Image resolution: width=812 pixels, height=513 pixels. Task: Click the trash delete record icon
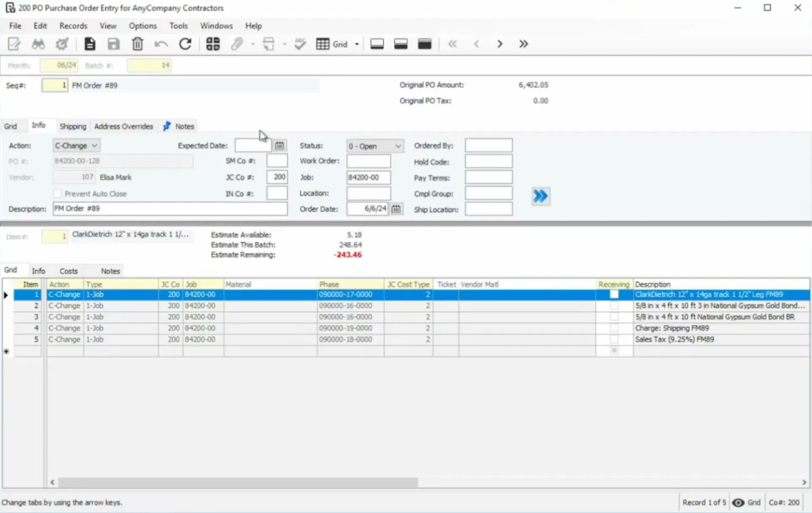point(137,44)
